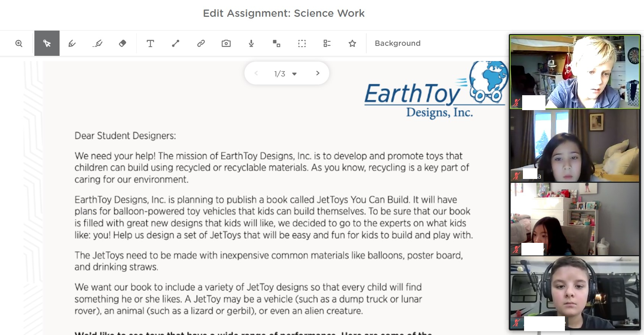Select the pointer selection tool

click(47, 44)
